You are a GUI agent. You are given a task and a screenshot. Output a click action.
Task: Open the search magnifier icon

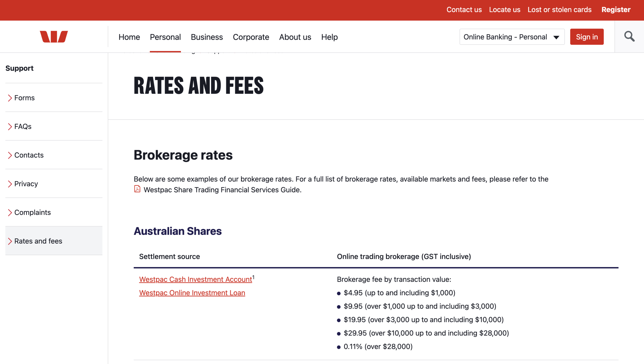(x=629, y=37)
